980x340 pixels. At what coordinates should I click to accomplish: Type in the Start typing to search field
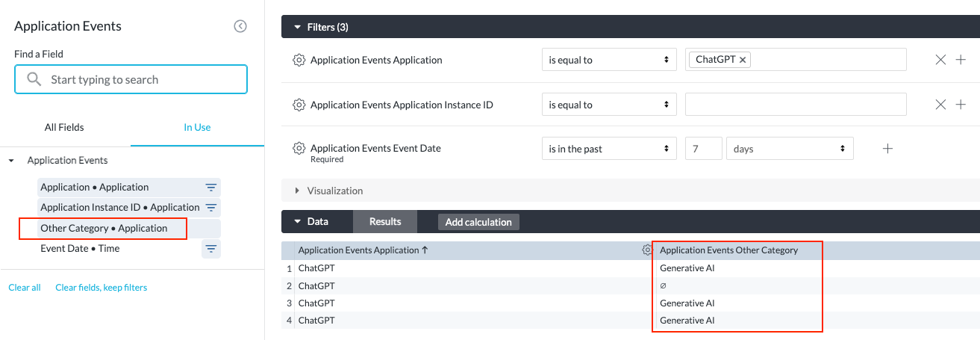[x=131, y=79]
